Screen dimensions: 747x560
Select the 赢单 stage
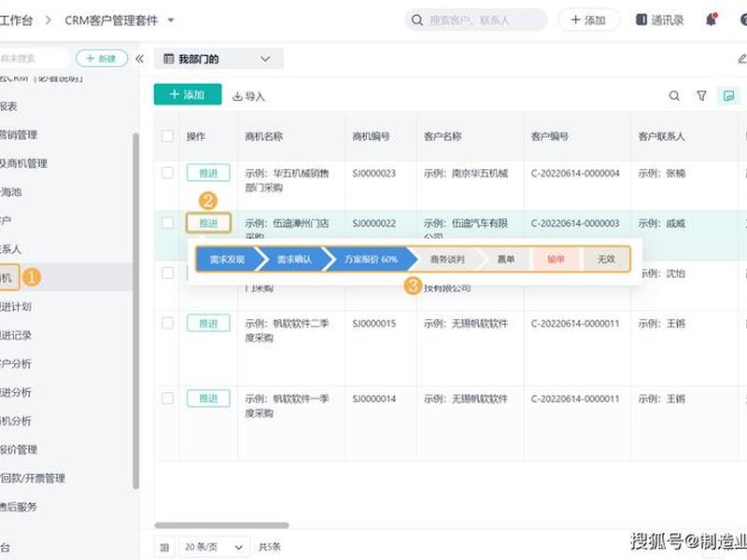(x=506, y=259)
